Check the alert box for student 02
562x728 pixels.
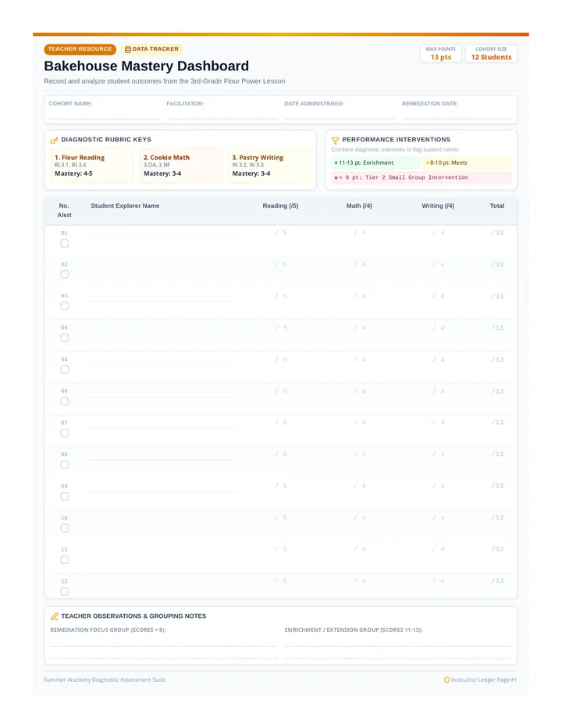pyautogui.click(x=65, y=274)
